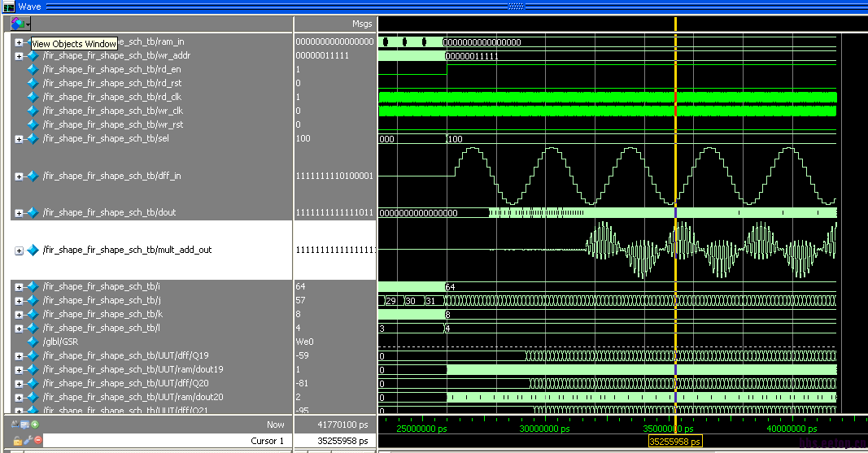Click the blue diamond icon for wr_clk signal
The width and height of the screenshot is (868, 453).
pos(33,111)
